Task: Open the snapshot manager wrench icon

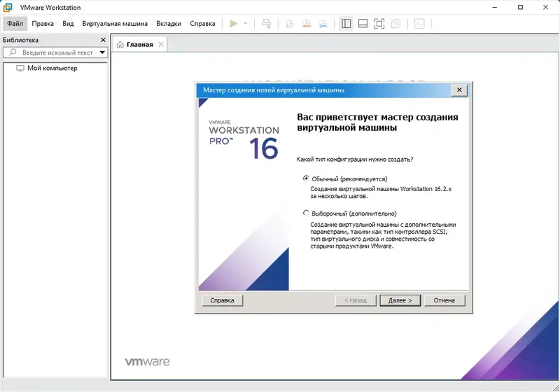Action: 323,24
